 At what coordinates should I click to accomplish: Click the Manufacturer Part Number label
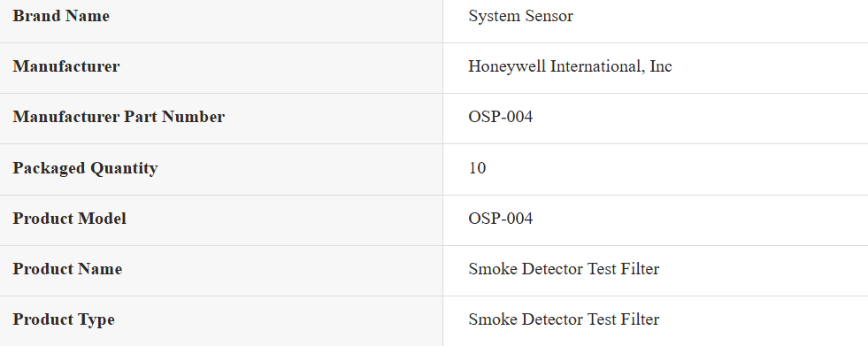point(119,117)
